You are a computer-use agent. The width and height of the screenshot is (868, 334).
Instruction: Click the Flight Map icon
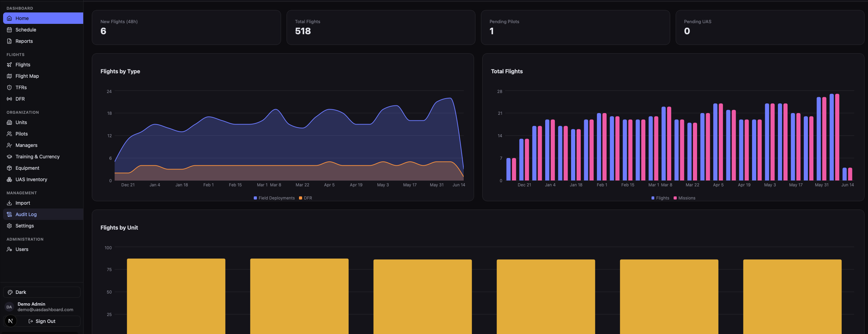pos(9,76)
